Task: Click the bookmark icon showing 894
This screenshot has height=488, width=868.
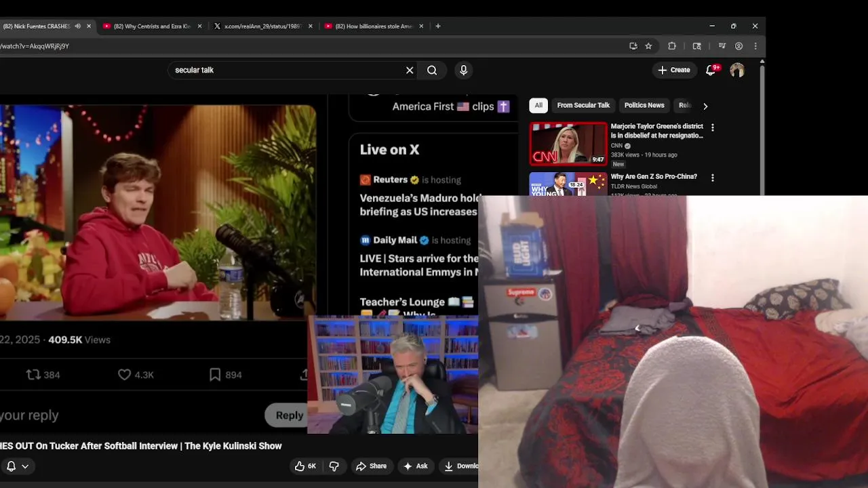Action: 215,375
